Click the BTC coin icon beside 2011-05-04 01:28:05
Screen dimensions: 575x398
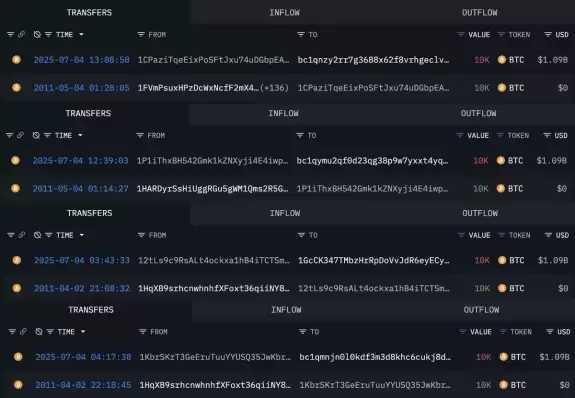pyautogui.click(x=16, y=87)
